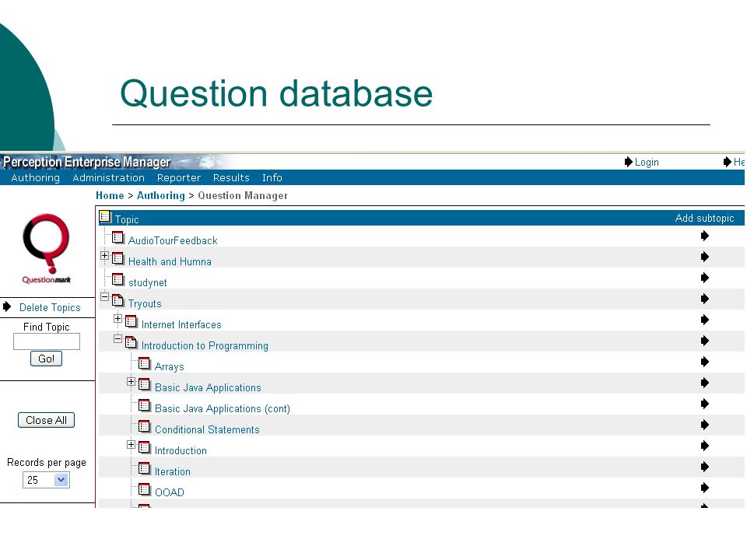Image resolution: width=747 pixels, height=560 pixels.
Task: Click the Iteration topic icon
Action: (x=145, y=468)
